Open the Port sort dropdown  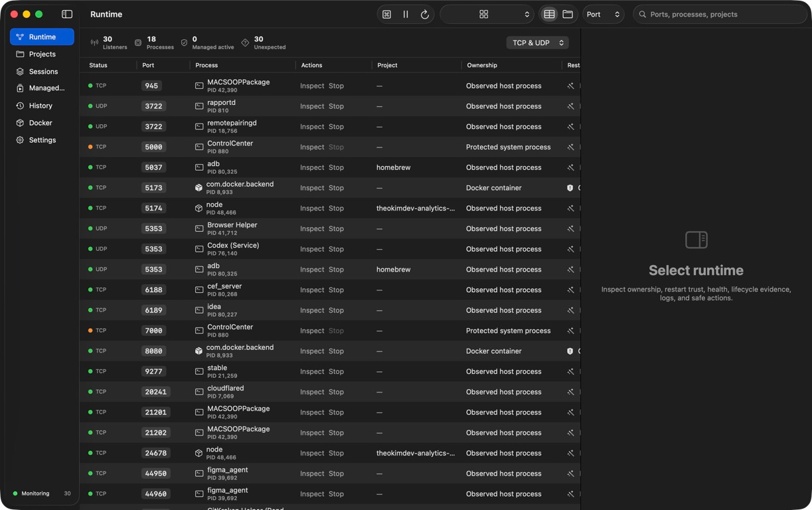[x=603, y=14]
